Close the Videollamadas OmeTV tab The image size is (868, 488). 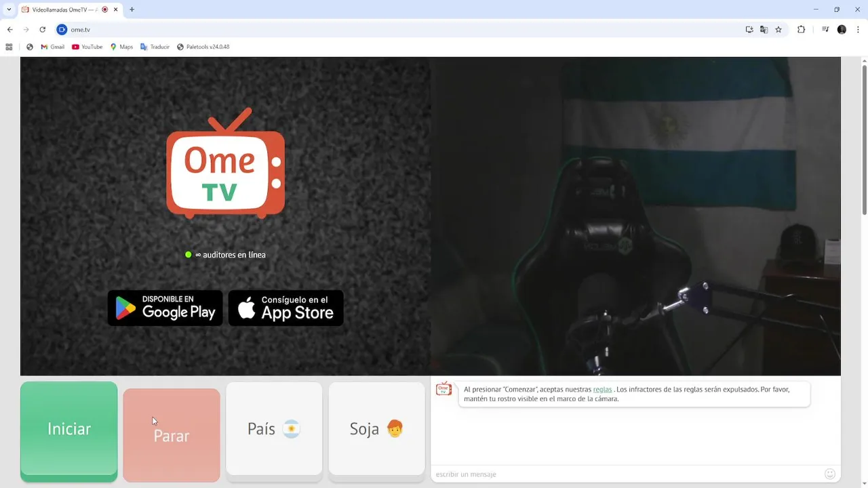pos(115,9)
